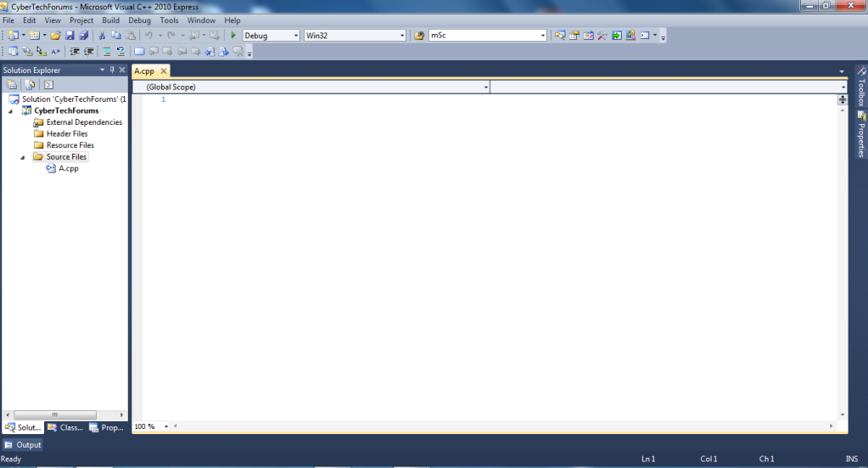The height and width of the screenshot is (468, 868).
Task: Open the Build menu
Action: pos(110,20)
